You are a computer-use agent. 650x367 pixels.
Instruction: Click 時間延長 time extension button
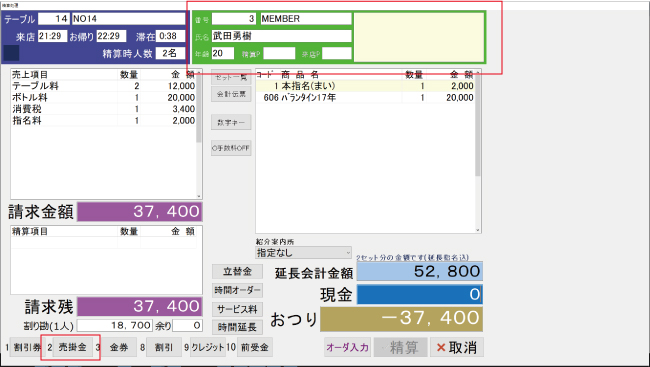[238, 327]
